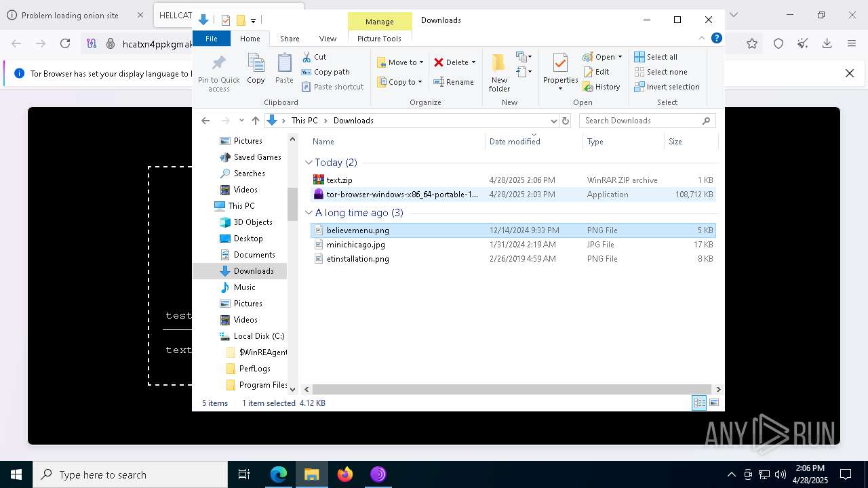
Task: Click Paste shortcut in ribbon
Action: click(332, 87)
